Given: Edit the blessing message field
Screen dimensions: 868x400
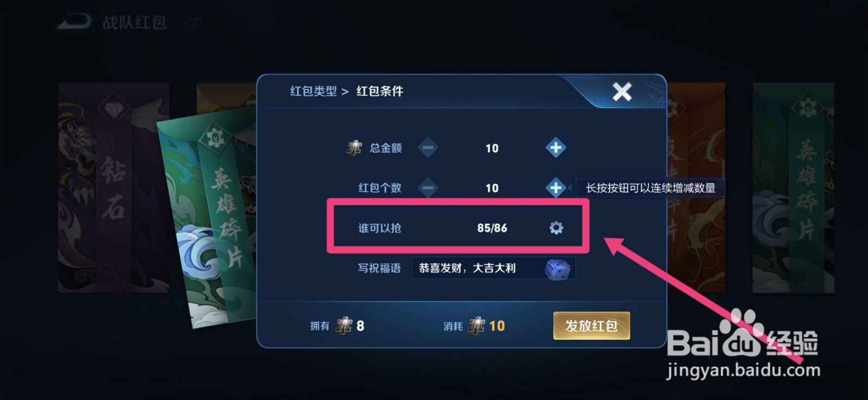Looking at the screenshot, I should tap(477, 268).
